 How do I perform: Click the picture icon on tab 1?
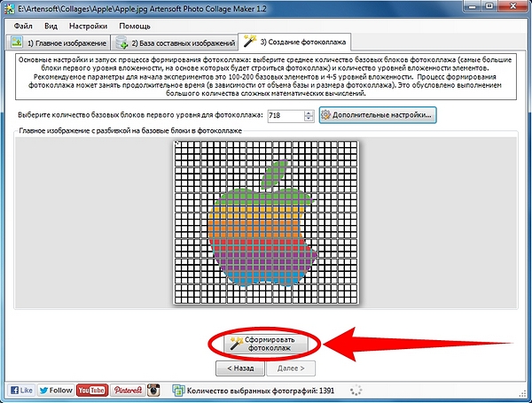point(17,42)
